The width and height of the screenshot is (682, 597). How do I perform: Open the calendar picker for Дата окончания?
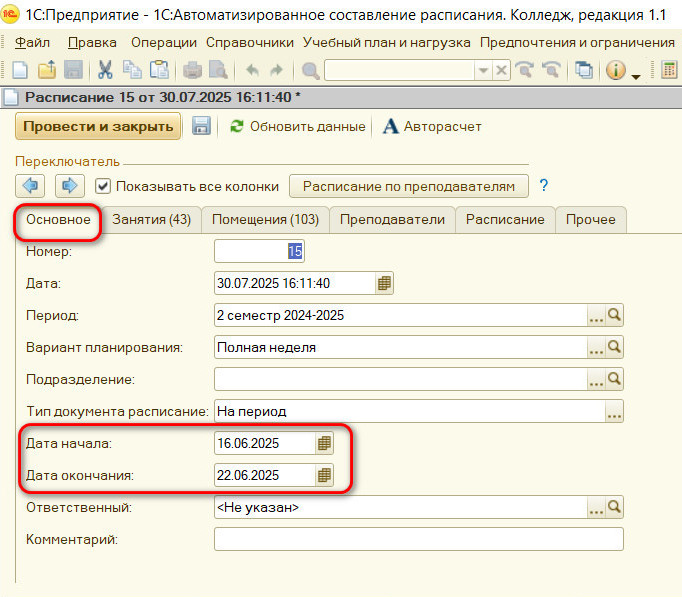click(x=324, y=475)
